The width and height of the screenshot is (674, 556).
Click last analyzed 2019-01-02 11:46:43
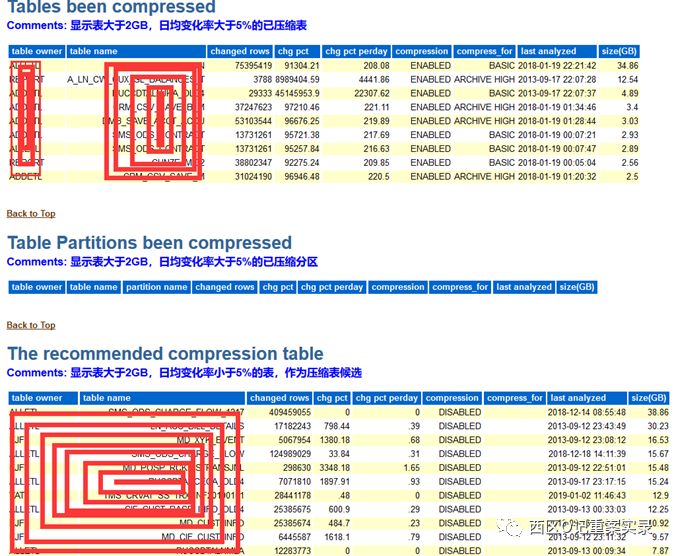(x=587, y=495)
